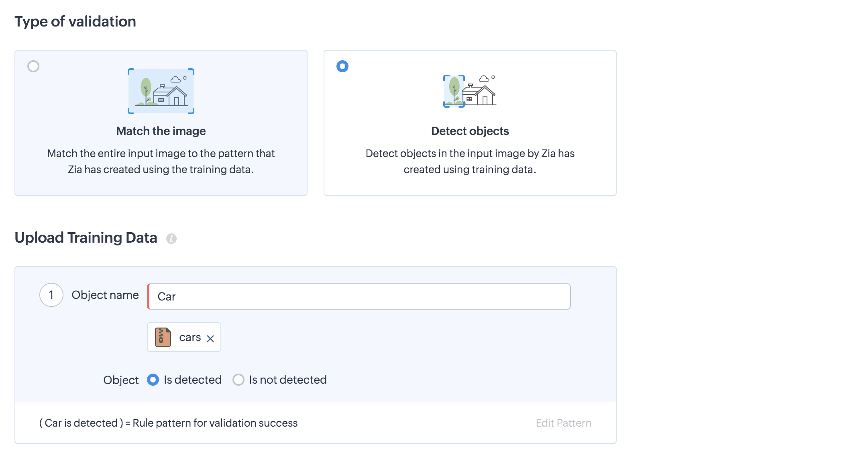
Task: Click the Match the image description text
Action: [x=161, y=162]
